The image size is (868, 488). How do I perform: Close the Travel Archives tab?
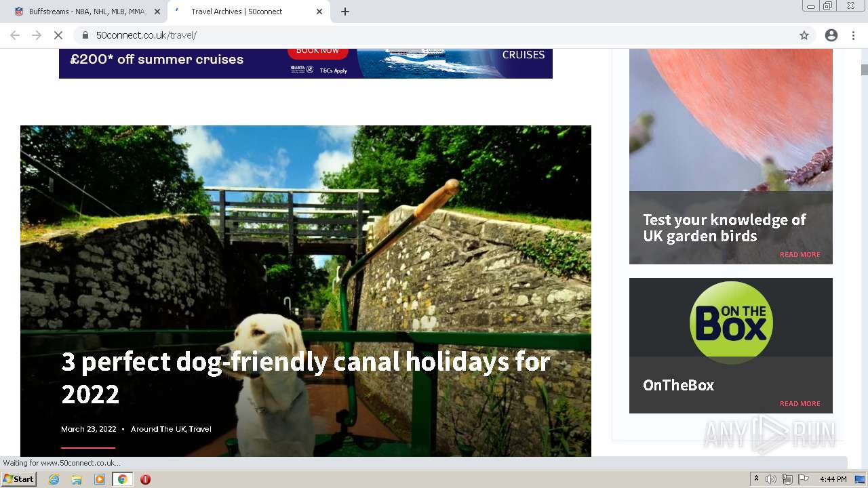point(319,12)
